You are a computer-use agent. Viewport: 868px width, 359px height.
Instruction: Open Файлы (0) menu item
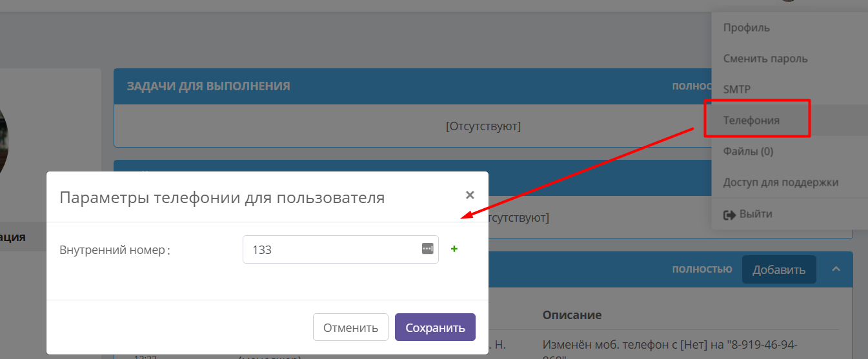748,151
